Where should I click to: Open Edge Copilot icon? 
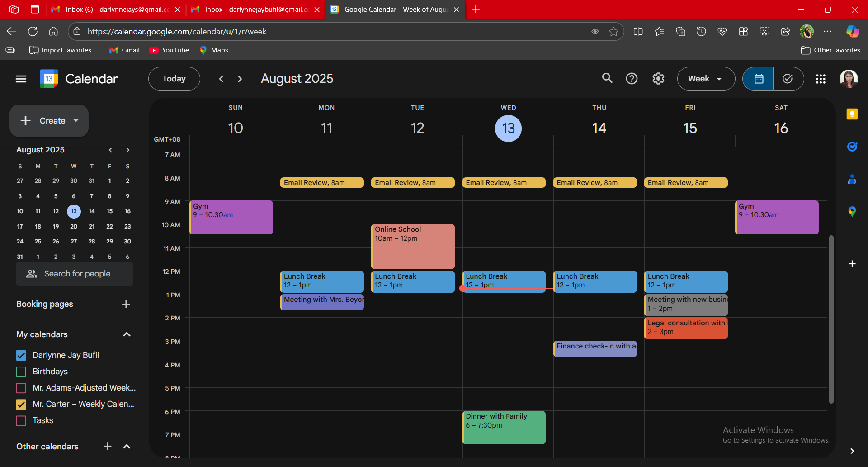point(853,31)
